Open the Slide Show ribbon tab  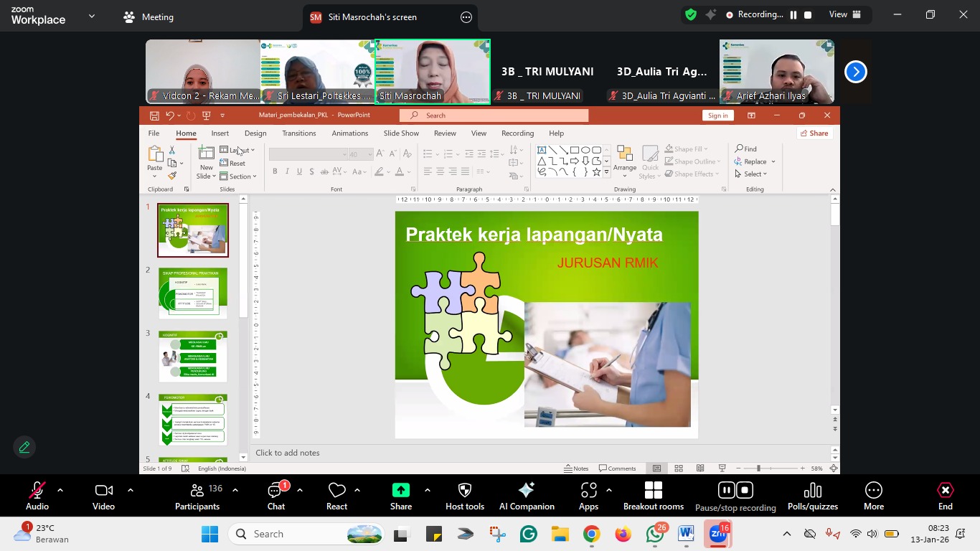point(401,133)
